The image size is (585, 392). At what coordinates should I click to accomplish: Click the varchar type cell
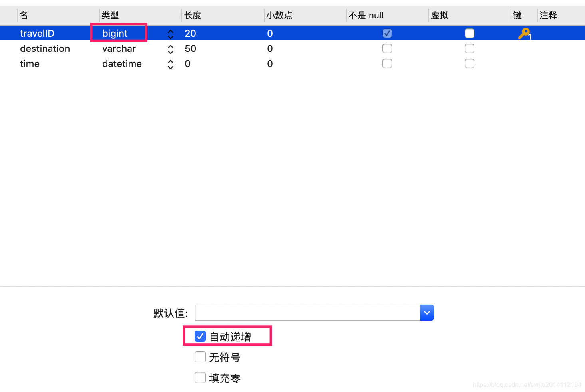pyautogui.click(x=119, y=48)
